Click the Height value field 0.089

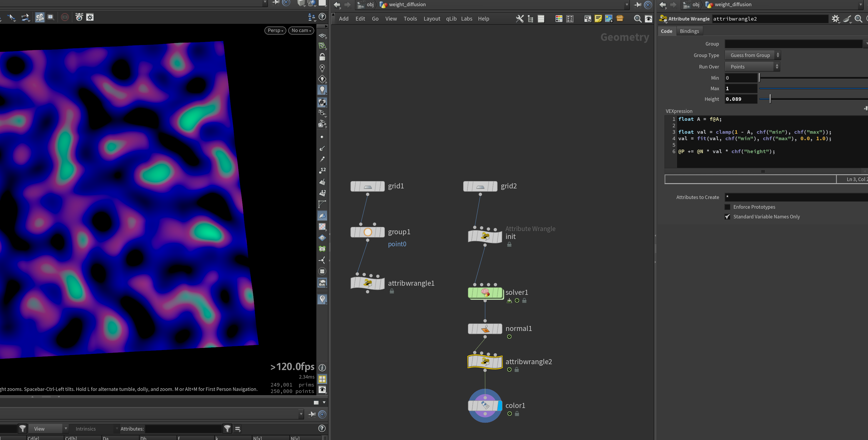point(741,99)
